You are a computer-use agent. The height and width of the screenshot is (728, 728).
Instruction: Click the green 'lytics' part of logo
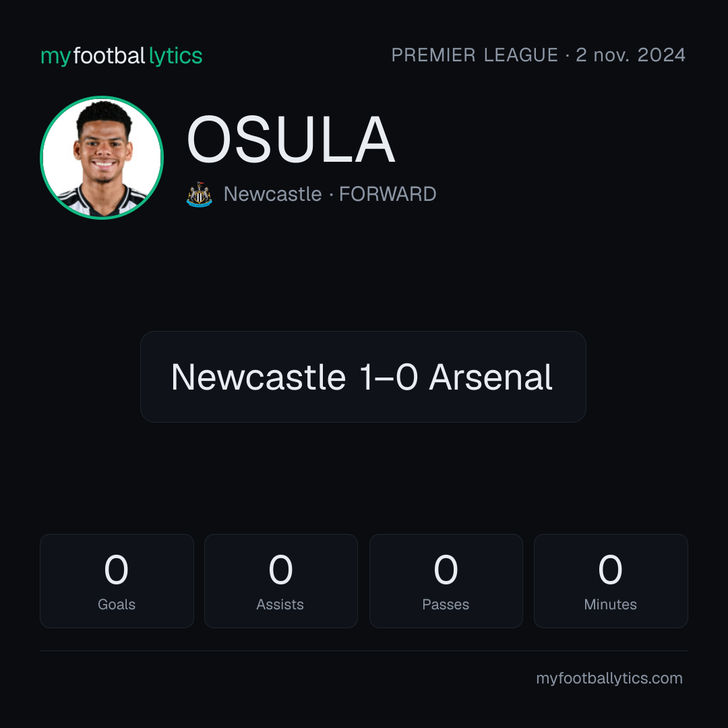coord(175,56)
